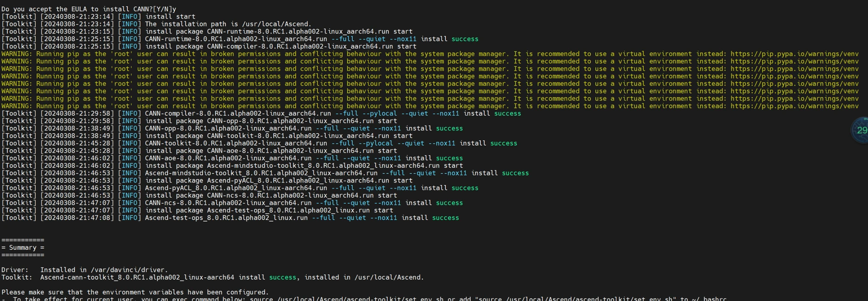
Task: Click the 'Toolkit: Ascend-cann-toolkit' summary line
Action: click(x=212, y=277)
